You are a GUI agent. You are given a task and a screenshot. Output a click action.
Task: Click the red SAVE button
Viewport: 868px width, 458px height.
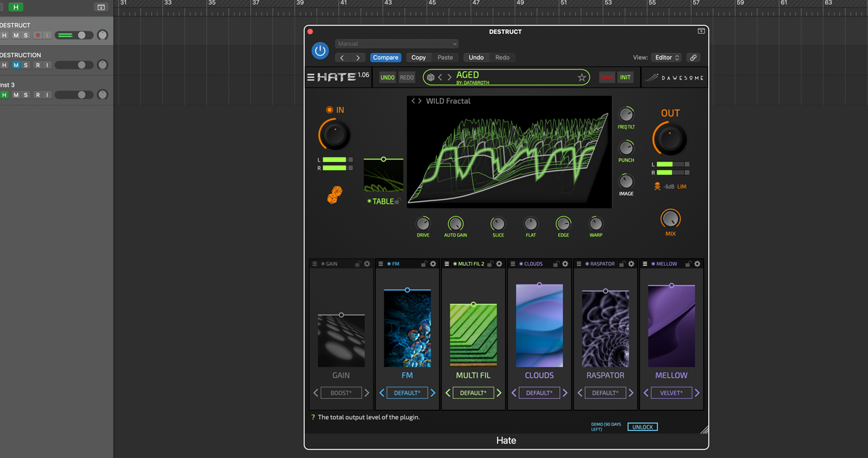click(607, 77)
